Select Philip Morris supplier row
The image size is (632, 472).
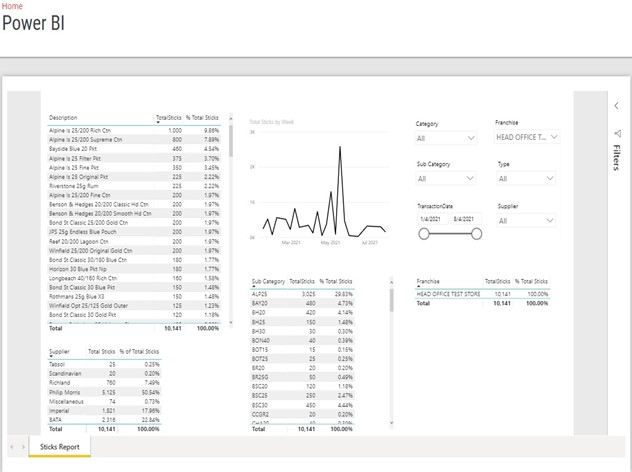(x=104, y=392)
